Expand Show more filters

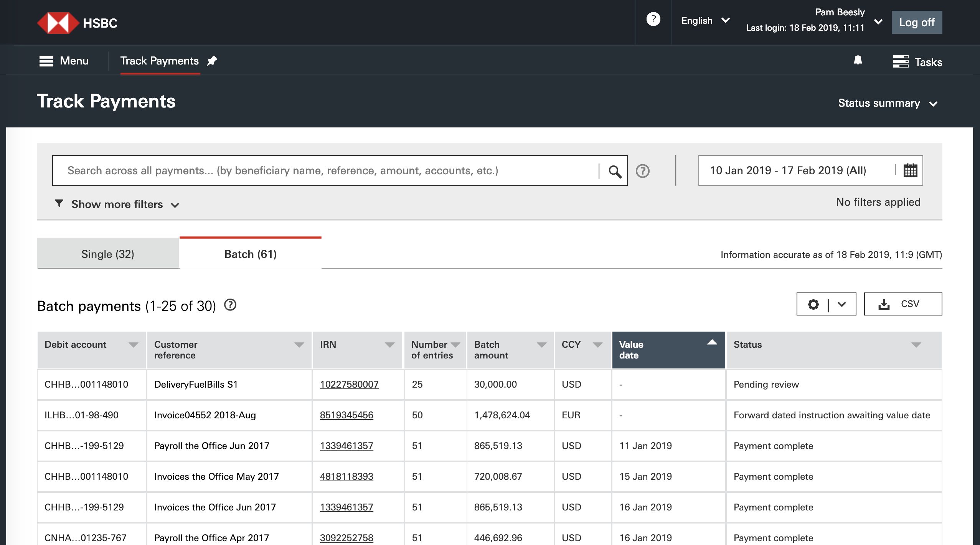coord(117,204)
